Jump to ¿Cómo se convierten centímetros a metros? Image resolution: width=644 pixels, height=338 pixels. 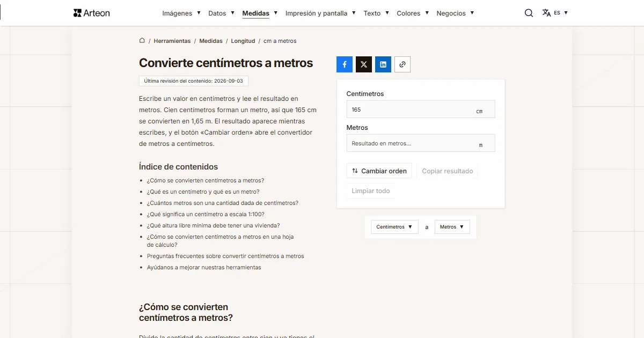click(x=206, y=180)
